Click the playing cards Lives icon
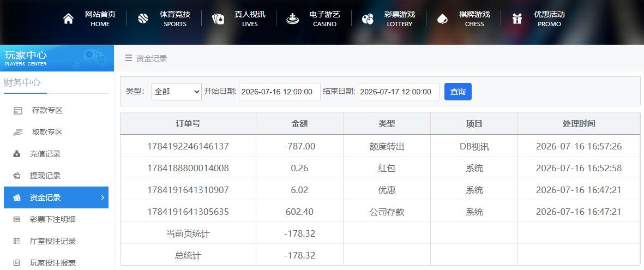644x270 pixels. [x=218, y=19]
